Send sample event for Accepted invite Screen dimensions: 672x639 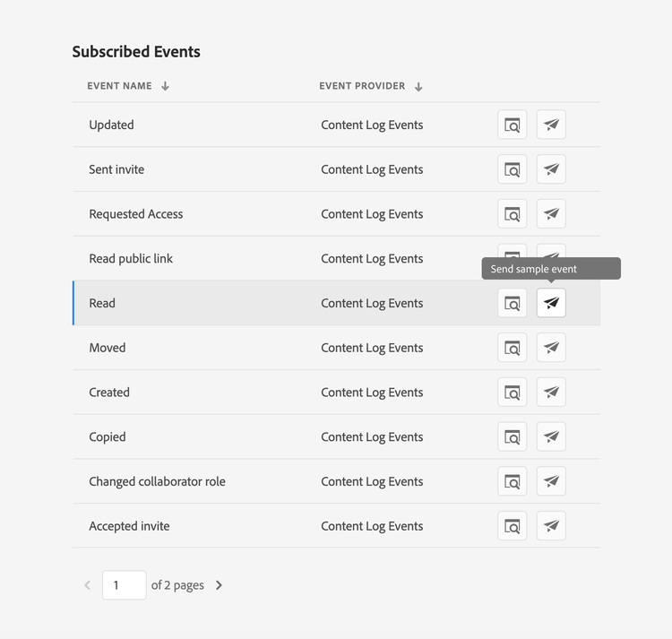pyautogui.click(x=551, y=526)
